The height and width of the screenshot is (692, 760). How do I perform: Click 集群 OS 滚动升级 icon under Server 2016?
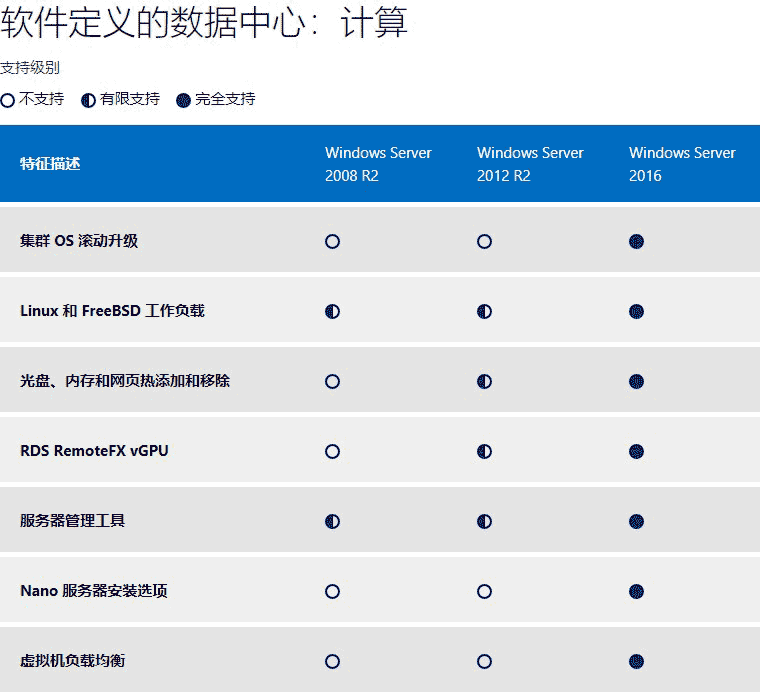[636, 242]
